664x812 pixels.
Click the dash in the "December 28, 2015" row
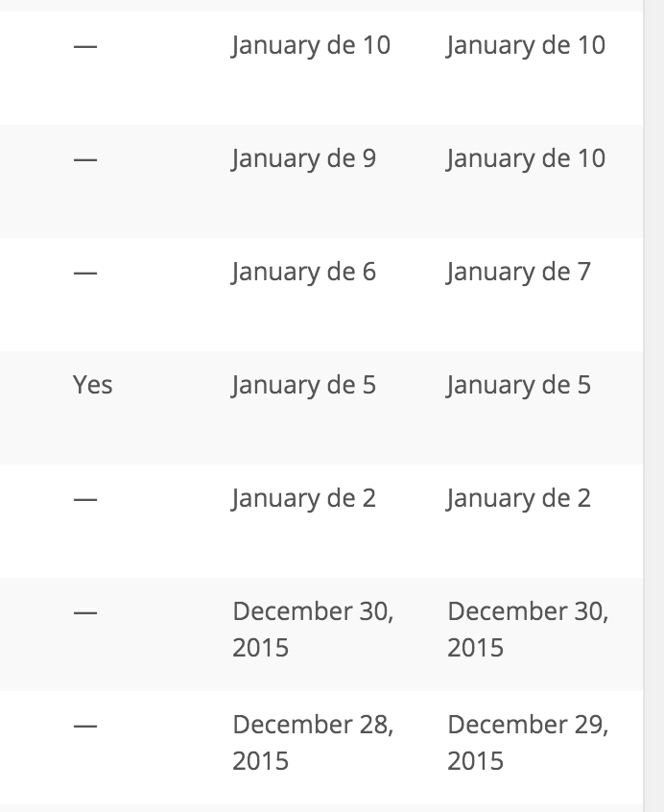[x=85, y=726]
